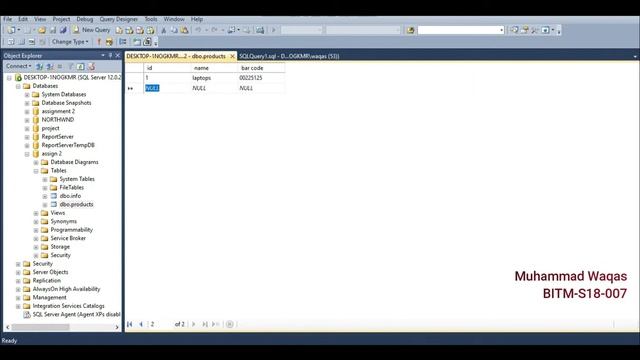
Task: Select the Replication folder
Action: click(x=47, y=280)
